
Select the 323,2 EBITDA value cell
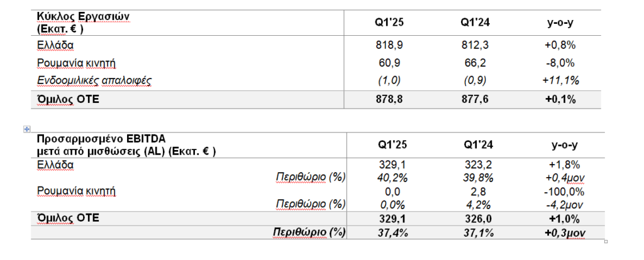point(475,165)
